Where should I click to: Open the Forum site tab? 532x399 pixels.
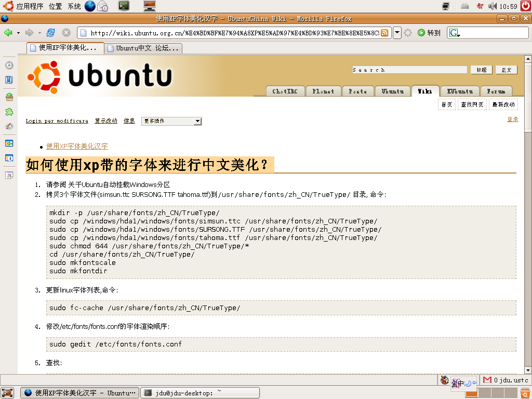click(496, 91)
